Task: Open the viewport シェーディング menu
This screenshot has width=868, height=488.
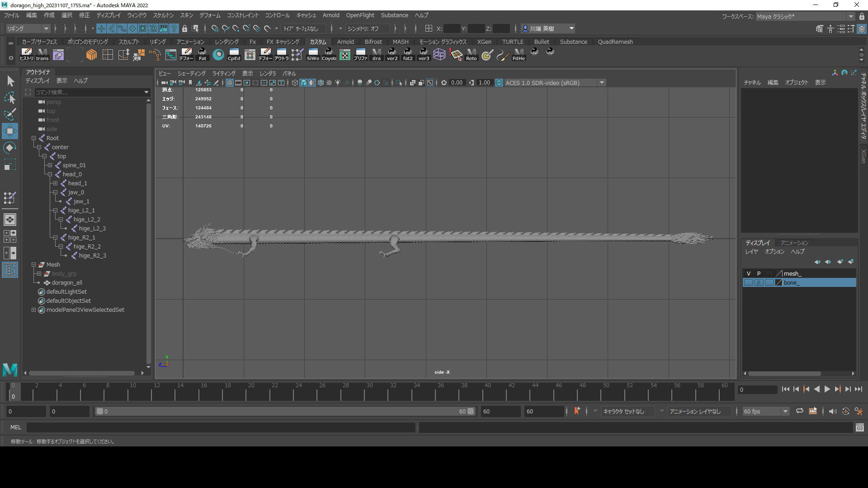Action: coord(192,74)
